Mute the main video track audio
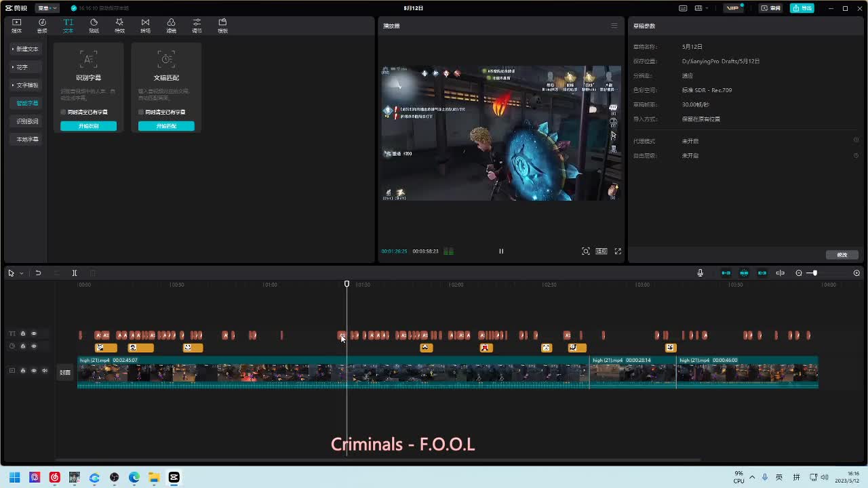The image size is (868, 488). [45, 371]
